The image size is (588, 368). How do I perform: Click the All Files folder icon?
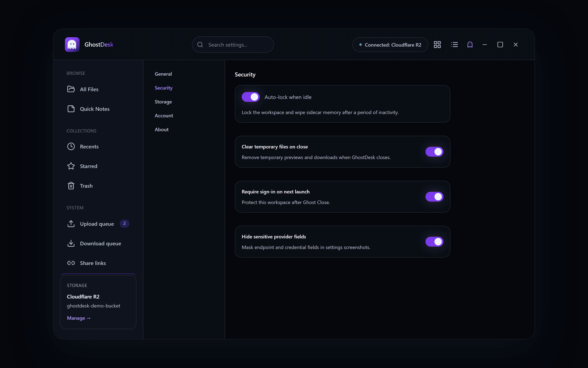click(71, 89)
